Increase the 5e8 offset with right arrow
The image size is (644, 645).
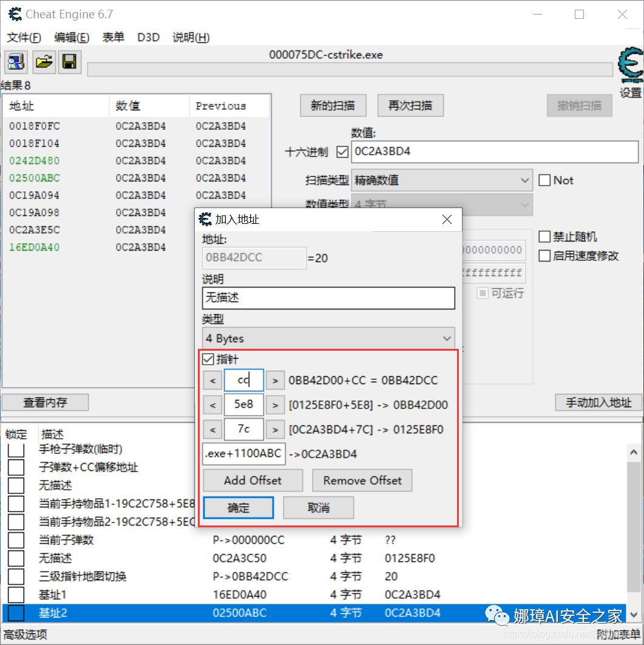(x=276, y=405)
